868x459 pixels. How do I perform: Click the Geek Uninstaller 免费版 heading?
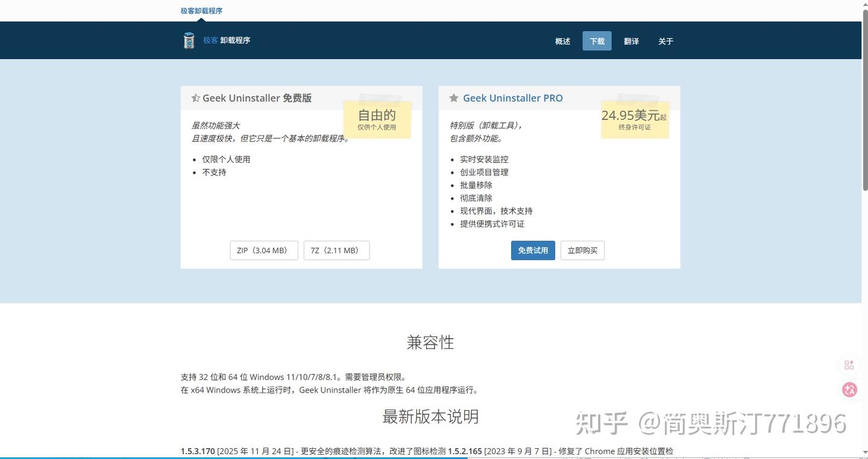(x=257, y=98)
